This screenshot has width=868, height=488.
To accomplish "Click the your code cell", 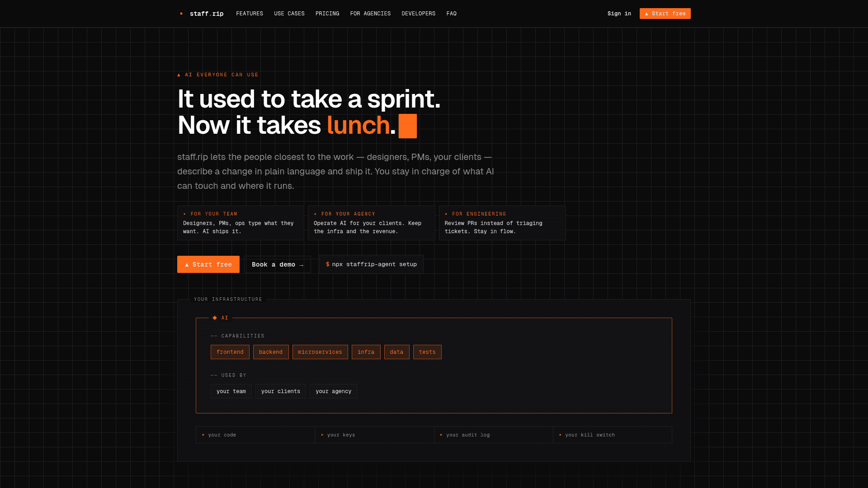I will coord(255,435).
